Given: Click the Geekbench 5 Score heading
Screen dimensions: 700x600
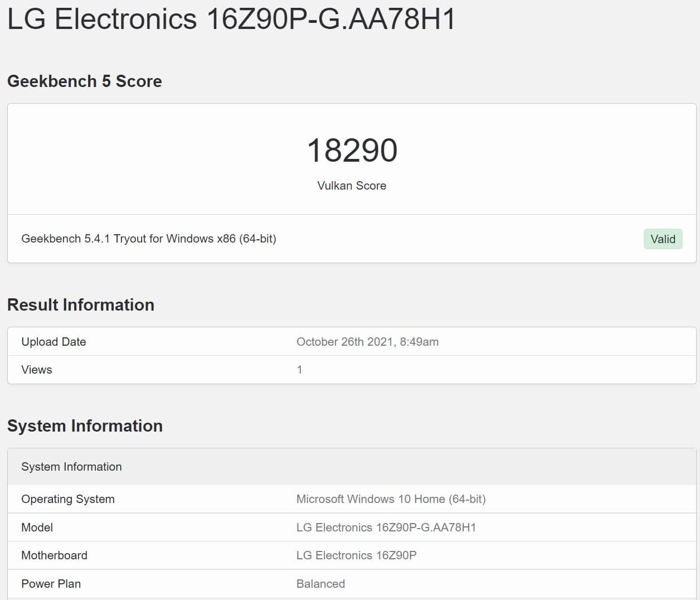Looking at the screenshot, I should [85, 81].
